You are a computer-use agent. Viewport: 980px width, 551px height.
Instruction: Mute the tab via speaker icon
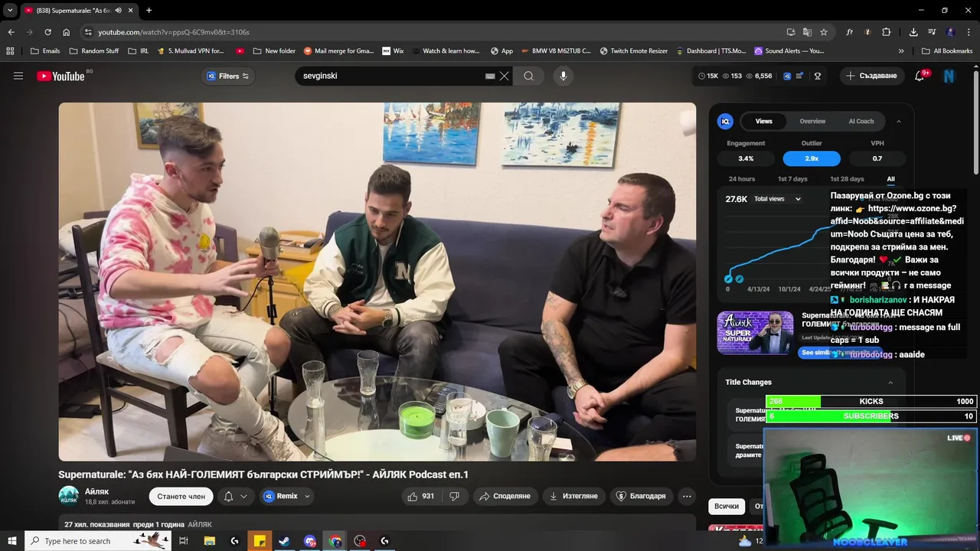[x=119, y=10]
